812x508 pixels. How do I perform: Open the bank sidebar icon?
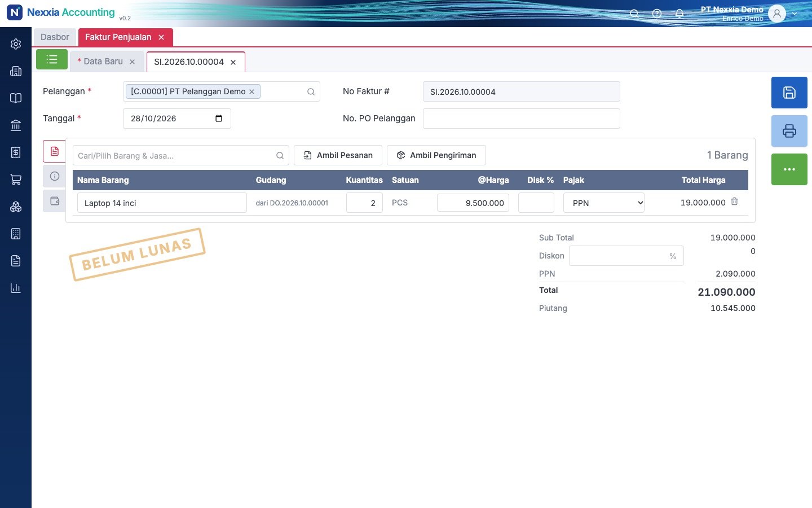click(x=16, y=125)
